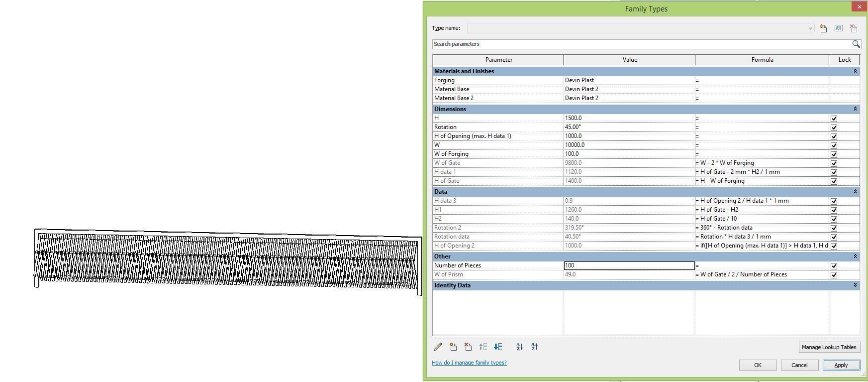This screenshot has height=382, width=868.
Task: Open the Manage Lookup Tables dialog
Action: click(828, 347)
